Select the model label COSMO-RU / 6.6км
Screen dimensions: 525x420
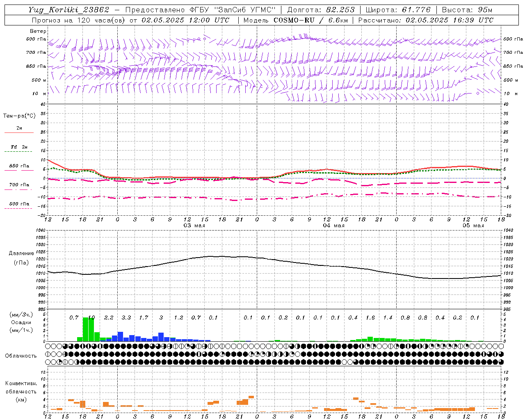pyautogui.click(x=311, y=20)
